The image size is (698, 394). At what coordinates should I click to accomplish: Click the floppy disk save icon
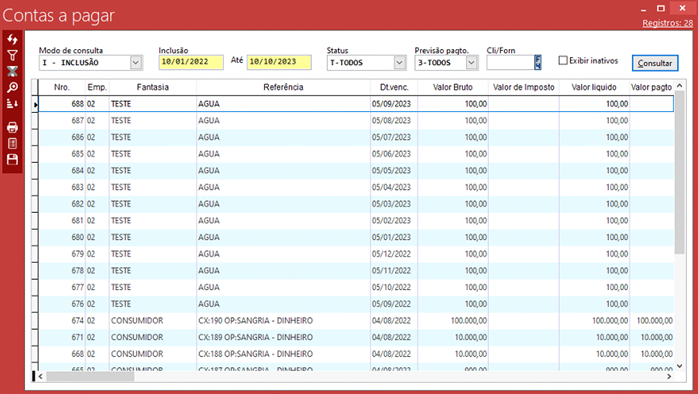(12, 159)
